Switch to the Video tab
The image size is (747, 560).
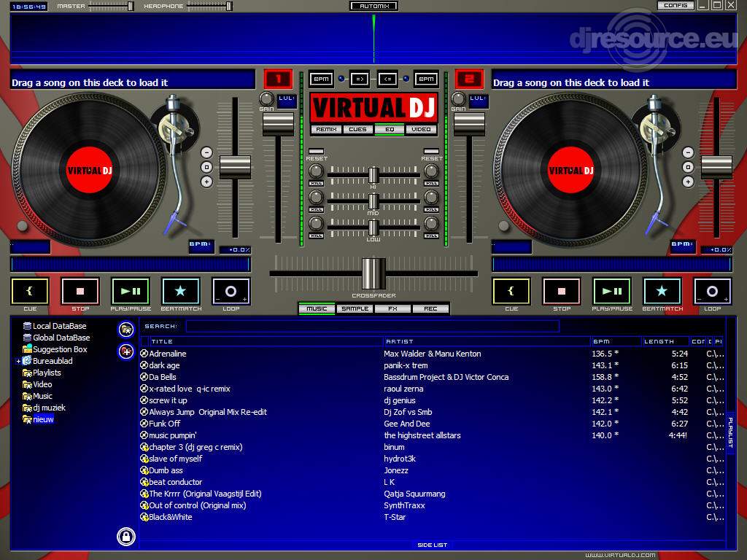click(x=421, y=129)
